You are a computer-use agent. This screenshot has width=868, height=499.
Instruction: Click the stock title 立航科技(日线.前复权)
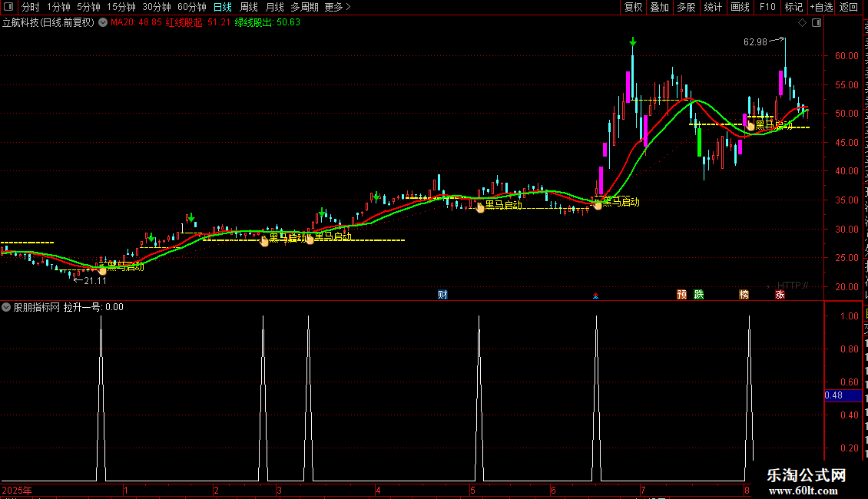(48, 23)
